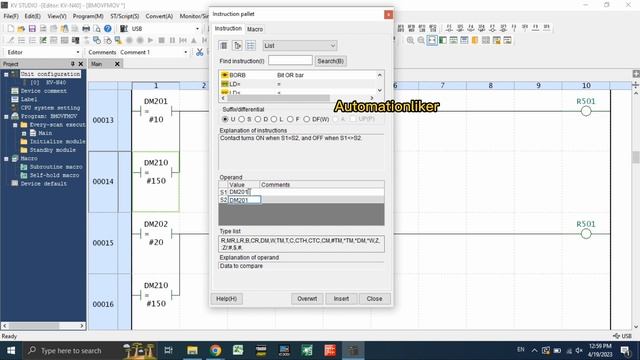Viewport: 640px width, 360px height.
Task: Select the D suffix radio button
Action: tap(258, 119)
